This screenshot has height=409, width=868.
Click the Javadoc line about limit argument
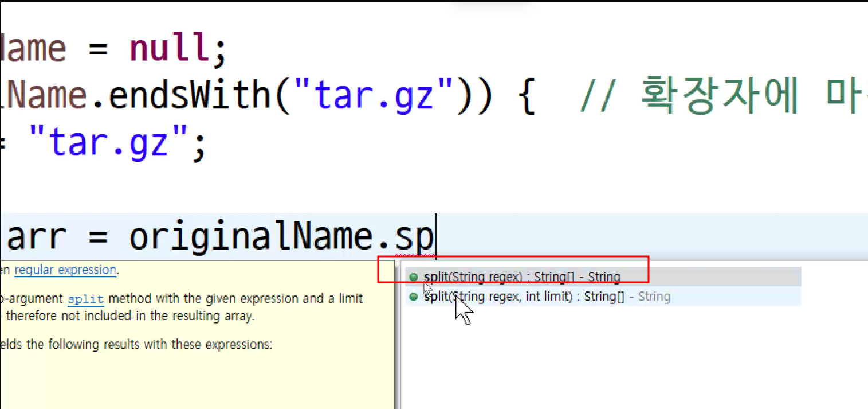pyautogui.click(x=182, y=299)
